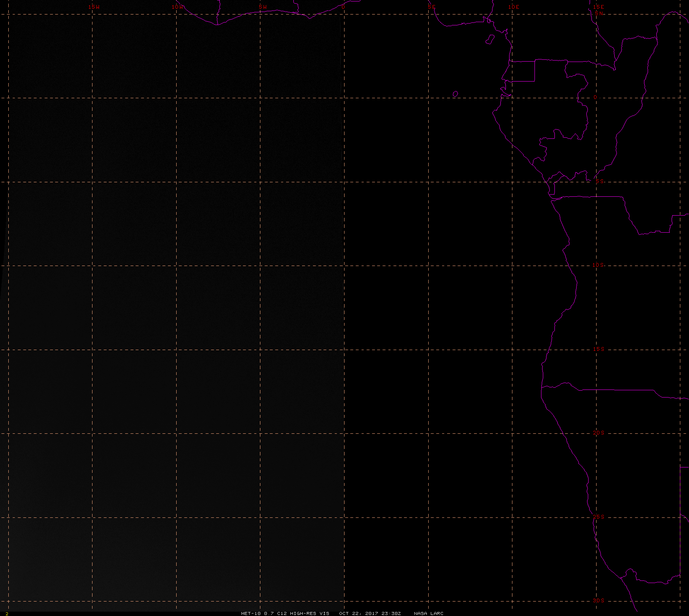Select the 25S latitude label
This screenshot has height=616, width=689.
point(599,517)
